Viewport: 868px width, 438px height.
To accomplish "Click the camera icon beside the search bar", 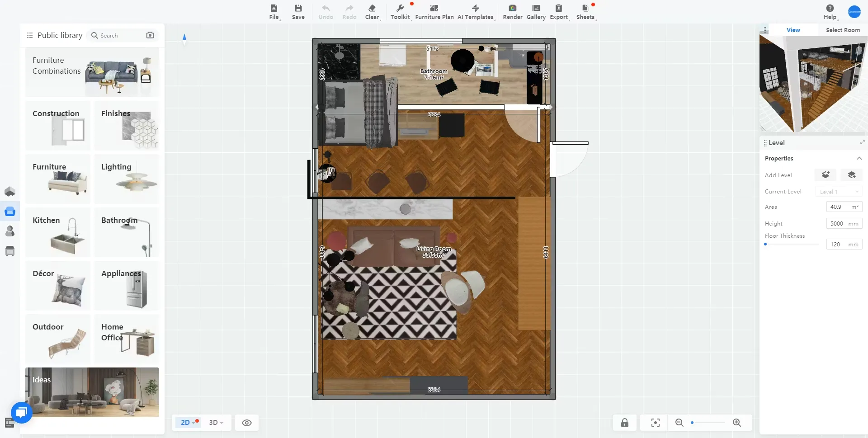I will (150, 35).
